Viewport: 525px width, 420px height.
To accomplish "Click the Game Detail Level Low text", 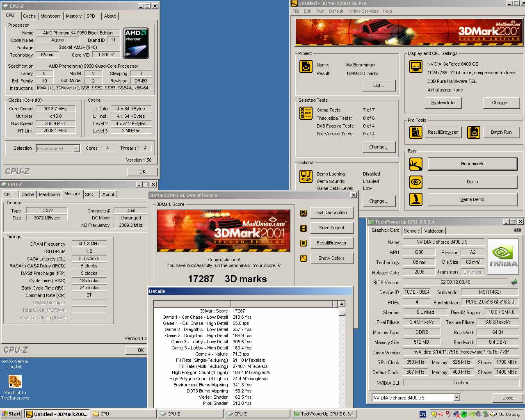I will [x=367, y=188].
